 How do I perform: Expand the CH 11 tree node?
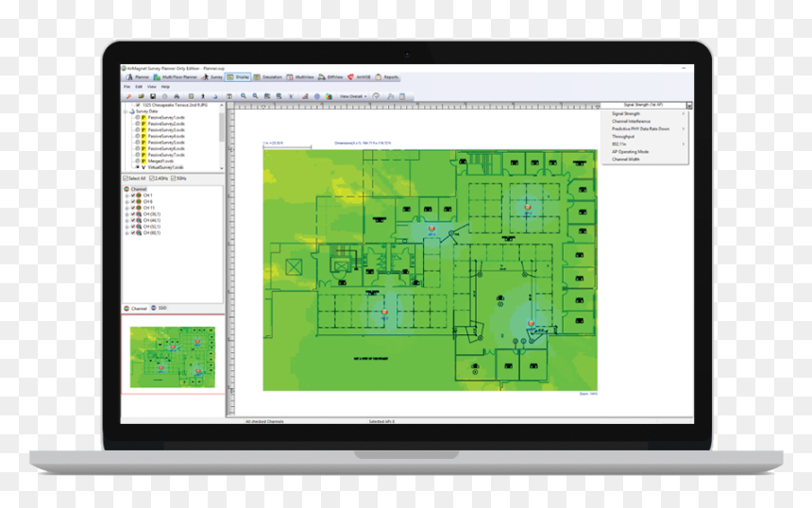(x=127, y=208)
